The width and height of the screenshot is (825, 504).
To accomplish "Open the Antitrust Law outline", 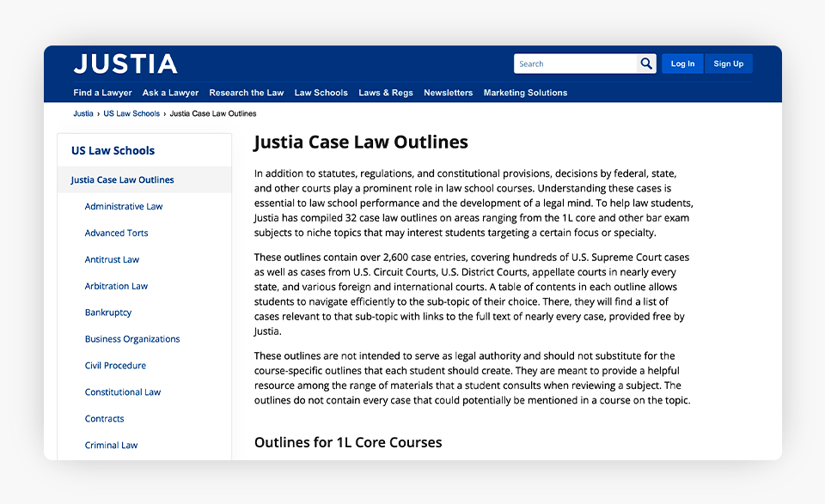I will tap(112, 260).
